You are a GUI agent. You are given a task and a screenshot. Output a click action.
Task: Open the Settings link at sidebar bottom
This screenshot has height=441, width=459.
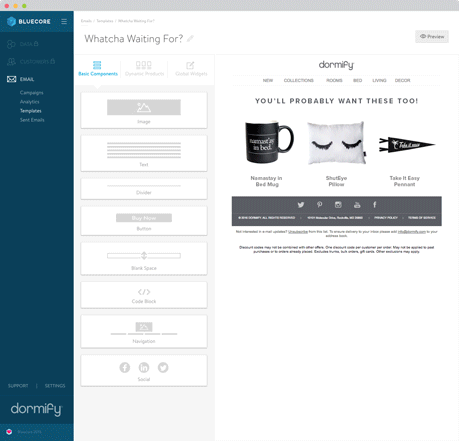(x=55, y=386)
